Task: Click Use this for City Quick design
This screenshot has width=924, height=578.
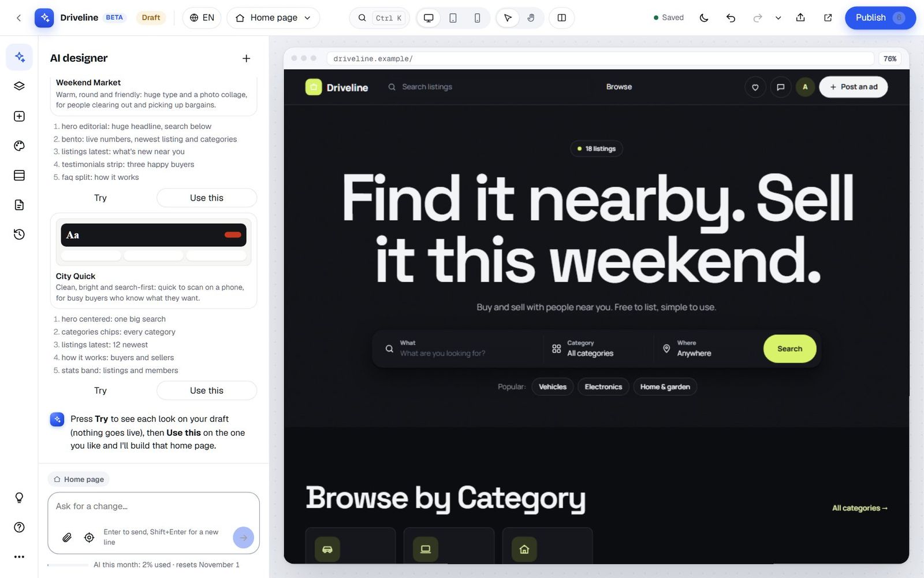Action: point(207,390)
